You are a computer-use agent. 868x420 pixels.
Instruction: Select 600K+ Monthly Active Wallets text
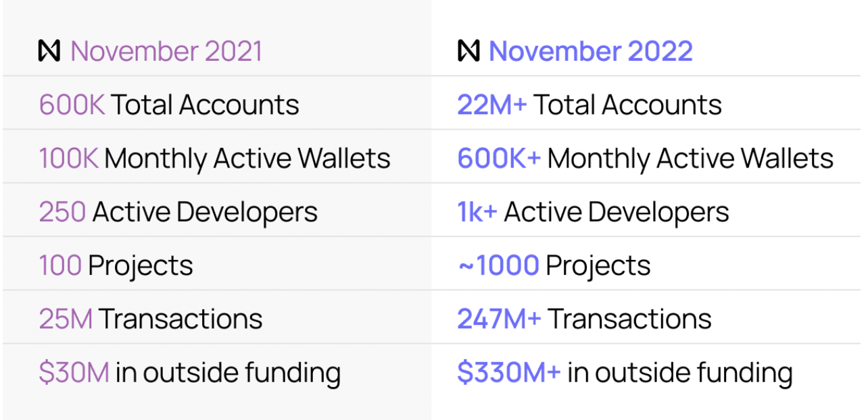[x=646, y=159]
